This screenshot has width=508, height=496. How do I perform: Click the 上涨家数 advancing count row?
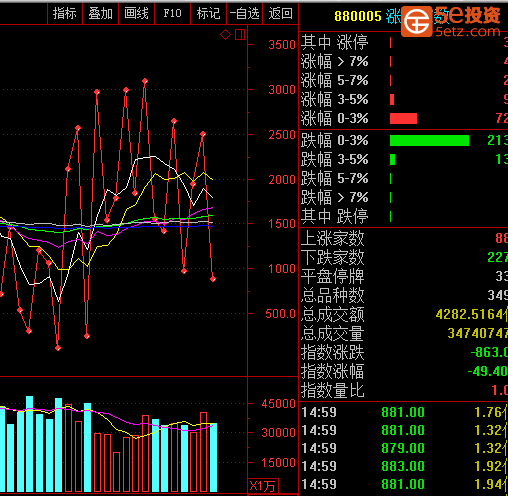pos(404,238)
